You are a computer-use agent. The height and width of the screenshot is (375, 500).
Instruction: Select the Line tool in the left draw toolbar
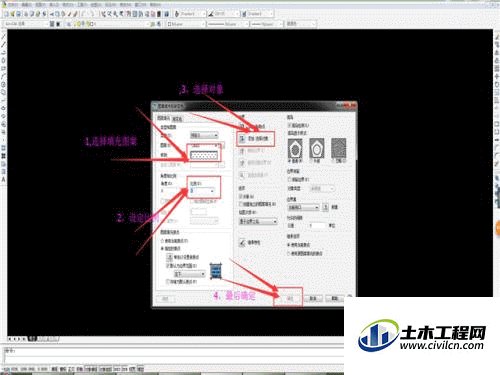click(x=4, y=36)
